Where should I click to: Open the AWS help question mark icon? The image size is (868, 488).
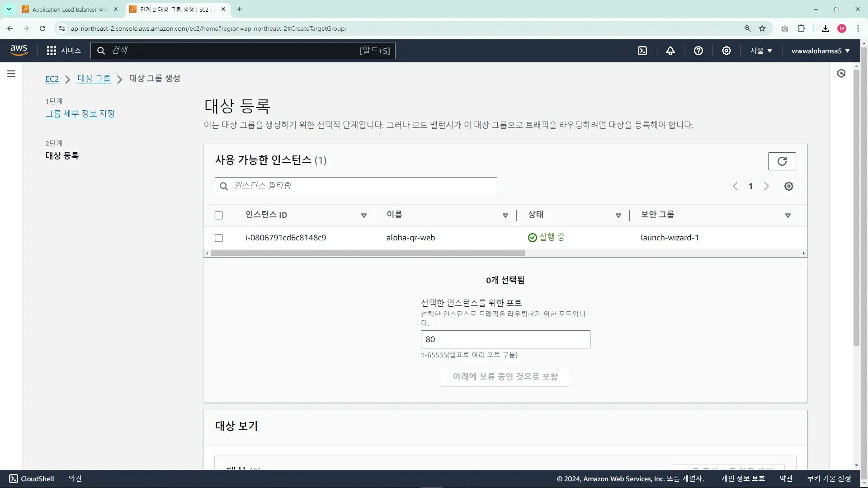coord(698,51)
